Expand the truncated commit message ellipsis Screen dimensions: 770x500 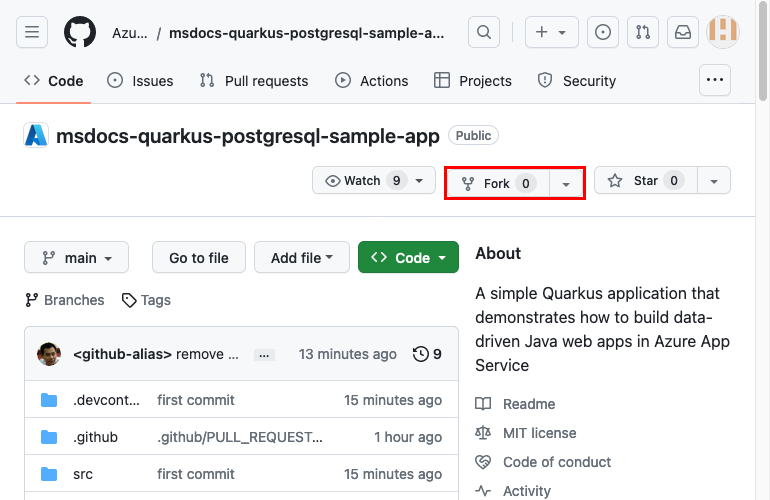click(264, 354)
